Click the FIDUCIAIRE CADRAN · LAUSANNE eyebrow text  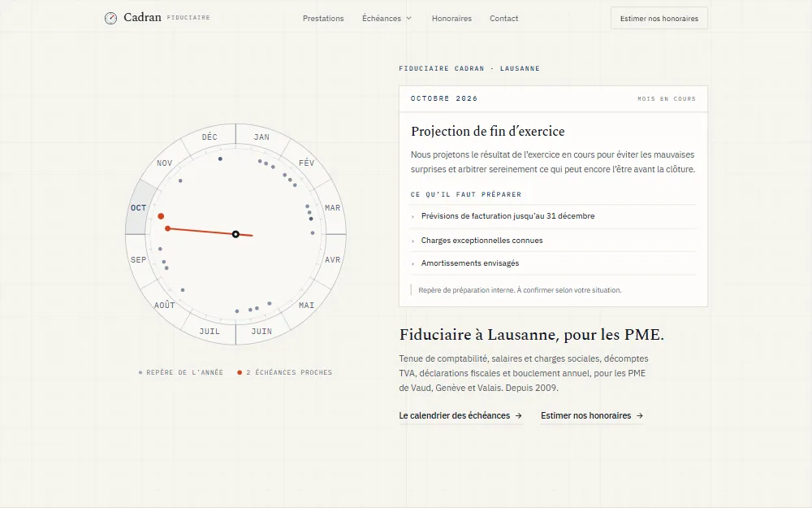pyautogui.click(x=469, y=68)
